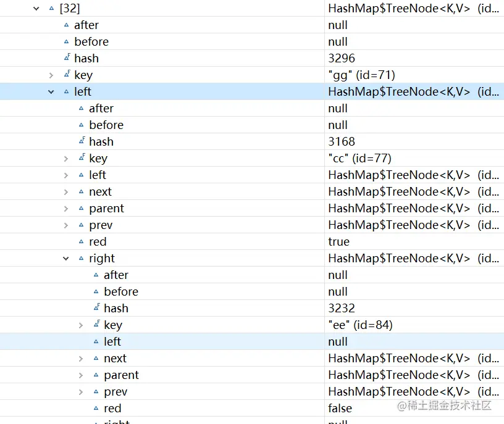Screen dimensions: 504x424
Task: Select the key row holding "ee"
Action: click(252, 325)
